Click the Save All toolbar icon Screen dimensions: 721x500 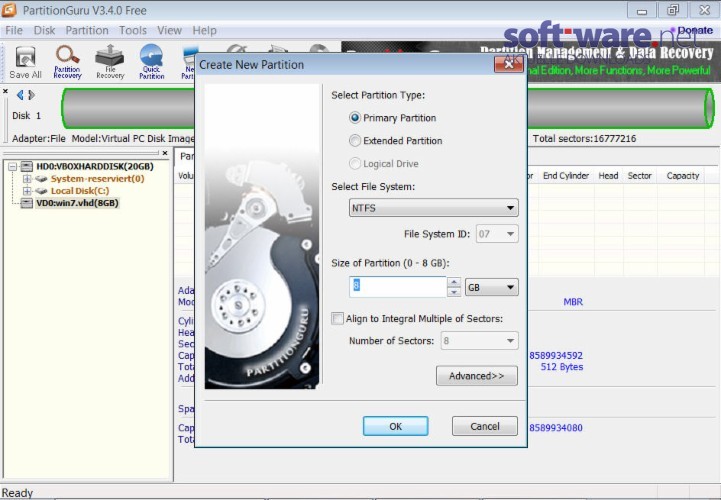[25, 63]
